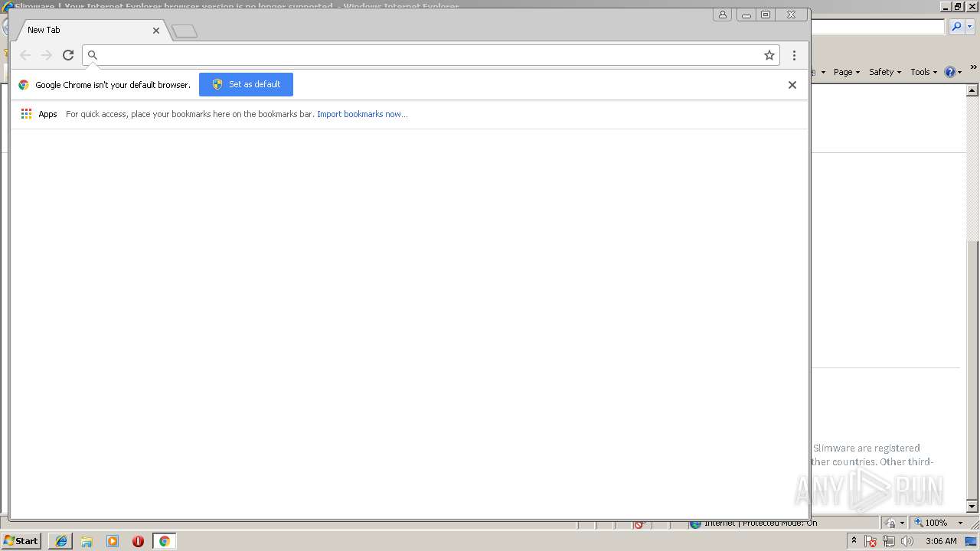This screenshot has width=980, height=551.
Task: Click IE popup blocked status icon
Action: pyautogui.click(x=639, y=524)
